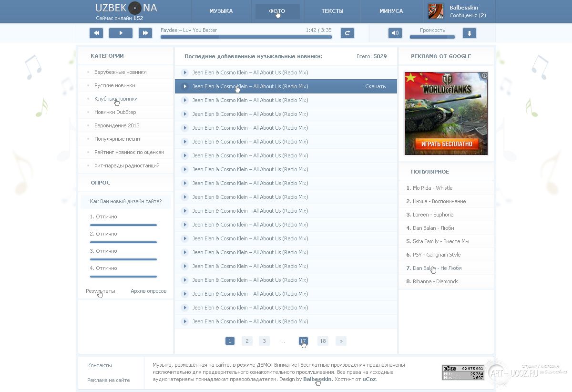Open the Русские новинки category
The image size is (572, 392).
point(115,85)
